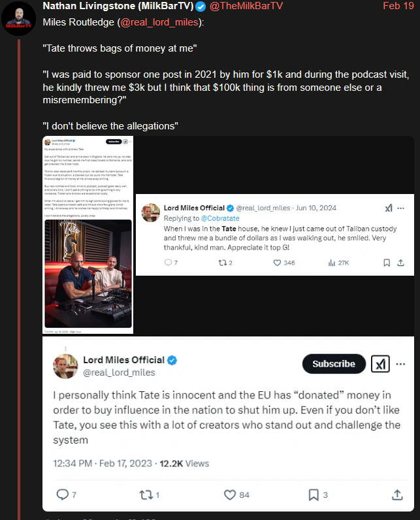420x520 pixels.
Task: Open more options on Jun 10 reply
Action: coord(400,208)
